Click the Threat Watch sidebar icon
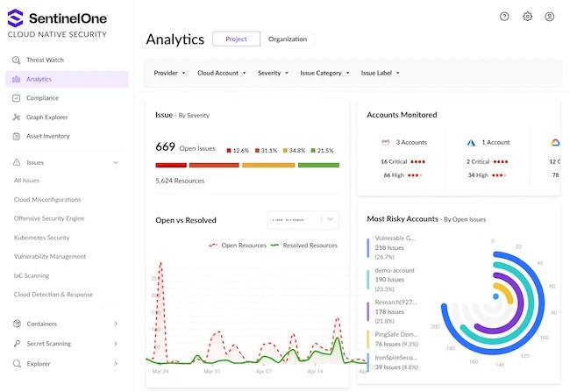This screenshot has width=570, height=392. click(x=17, y=60)
